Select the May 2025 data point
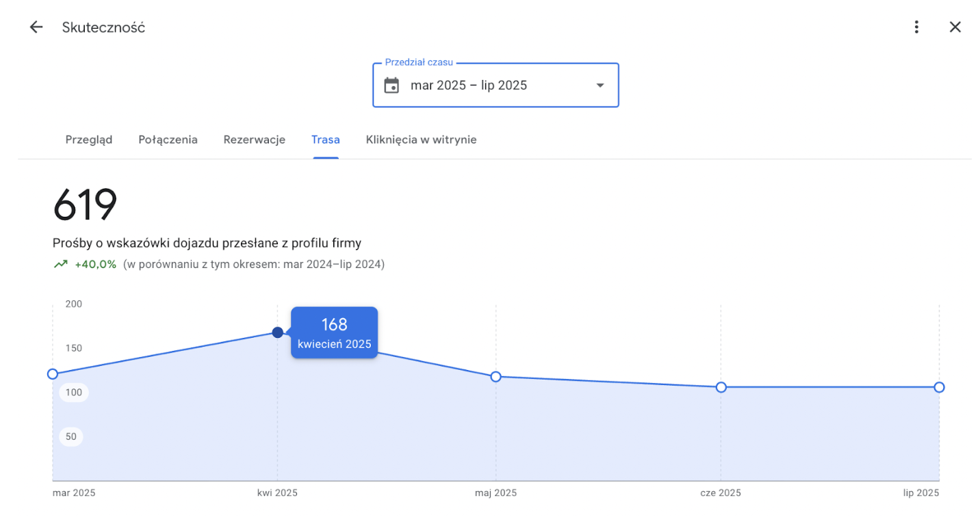 coord(496,377)
